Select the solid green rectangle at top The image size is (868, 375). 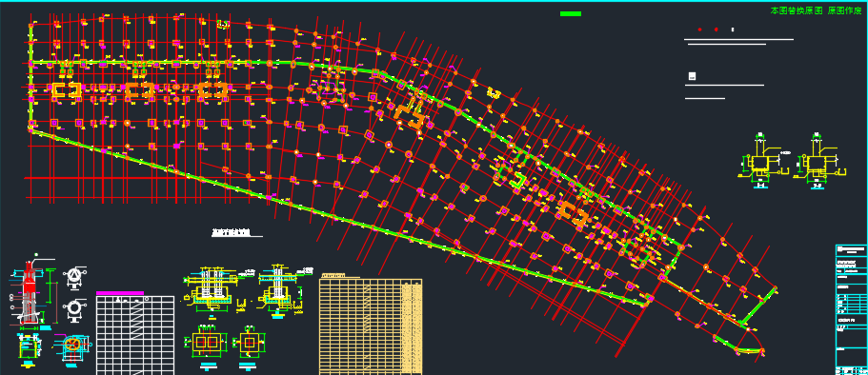(570, 14)
